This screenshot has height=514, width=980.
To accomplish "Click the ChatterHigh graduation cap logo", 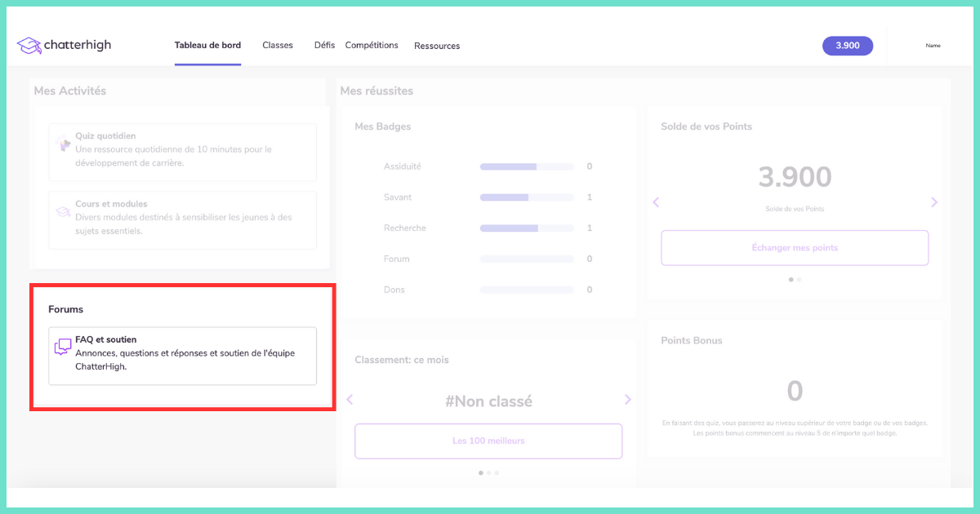I will click(x=29, y=46).
